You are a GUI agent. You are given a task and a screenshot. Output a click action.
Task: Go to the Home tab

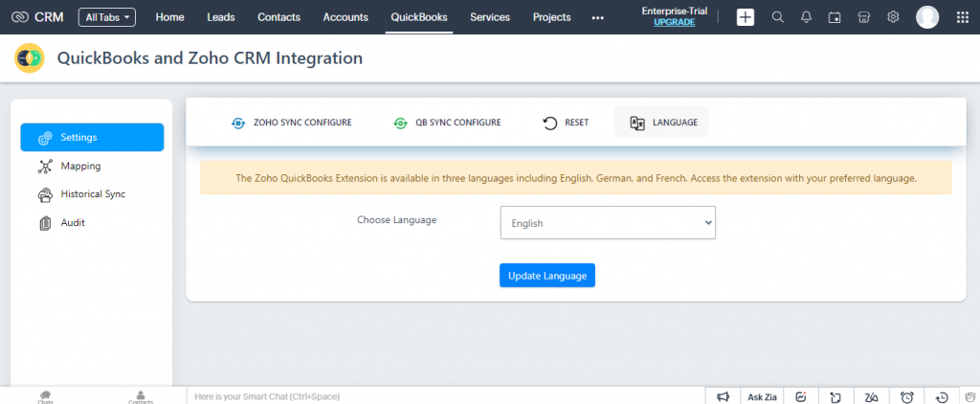point(170,17)
